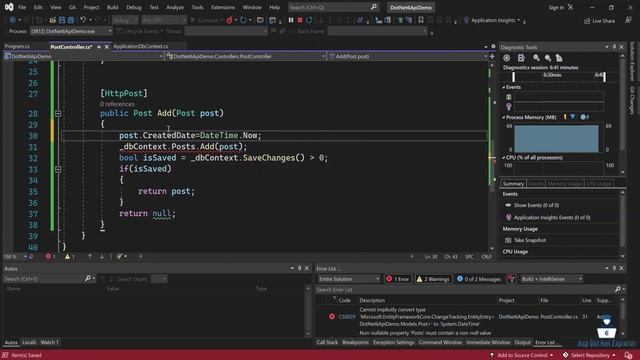The height and width of the screenshot is (360, 640).
Task: Open the Debug menu
Action: click(x=133, y=7)
